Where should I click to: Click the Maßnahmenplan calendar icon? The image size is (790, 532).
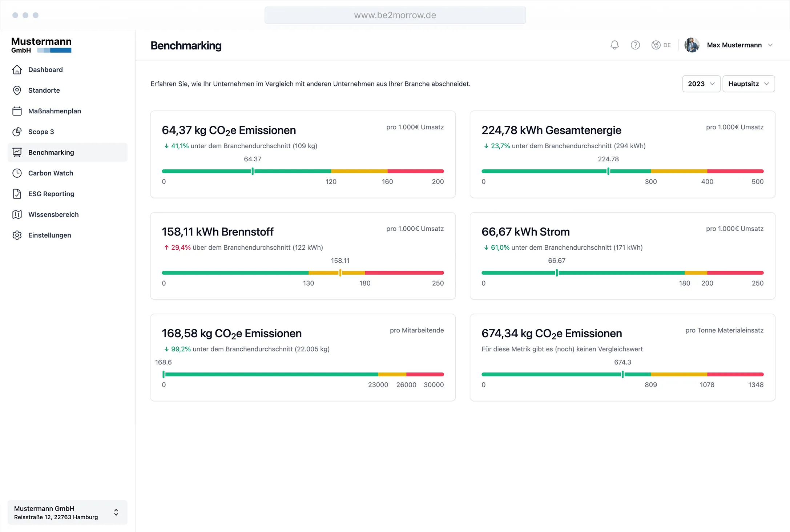point(17,111)
